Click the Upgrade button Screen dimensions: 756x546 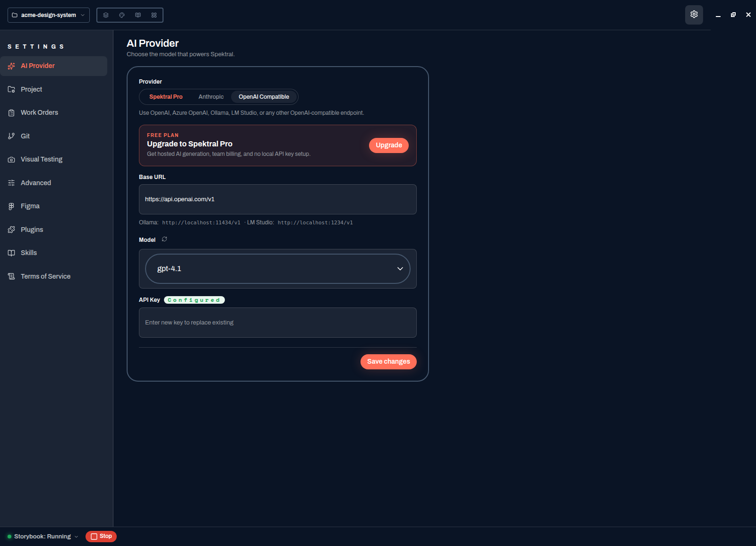click(389, 145)
